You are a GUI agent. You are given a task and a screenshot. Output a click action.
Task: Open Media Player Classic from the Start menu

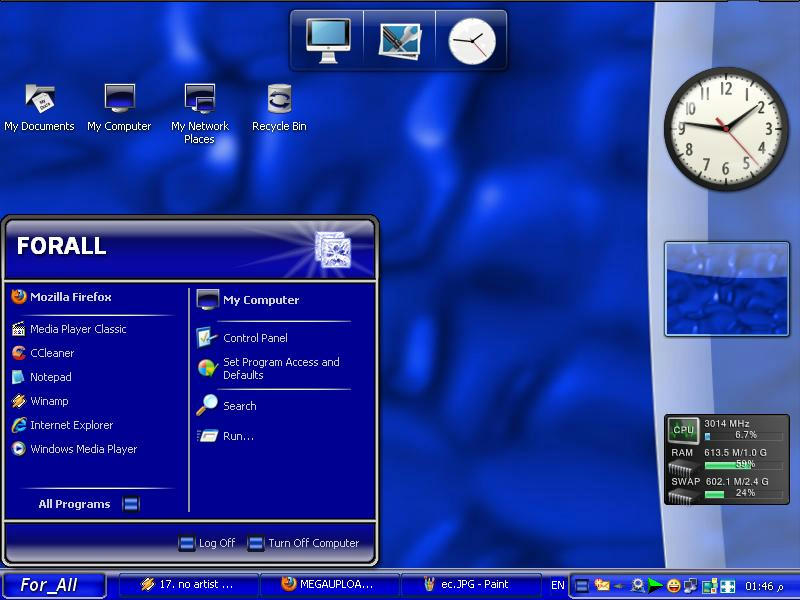(x=69, y=329)
